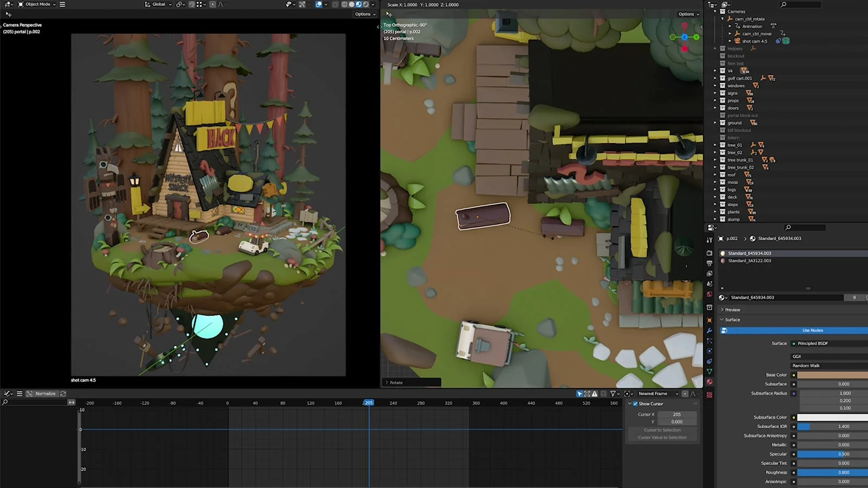Click the Cursor to Selection button

(x=662, y=429)
